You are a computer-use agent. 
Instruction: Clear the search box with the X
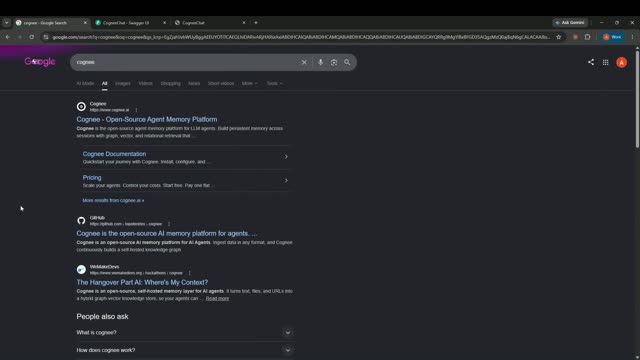pos(304,62)
